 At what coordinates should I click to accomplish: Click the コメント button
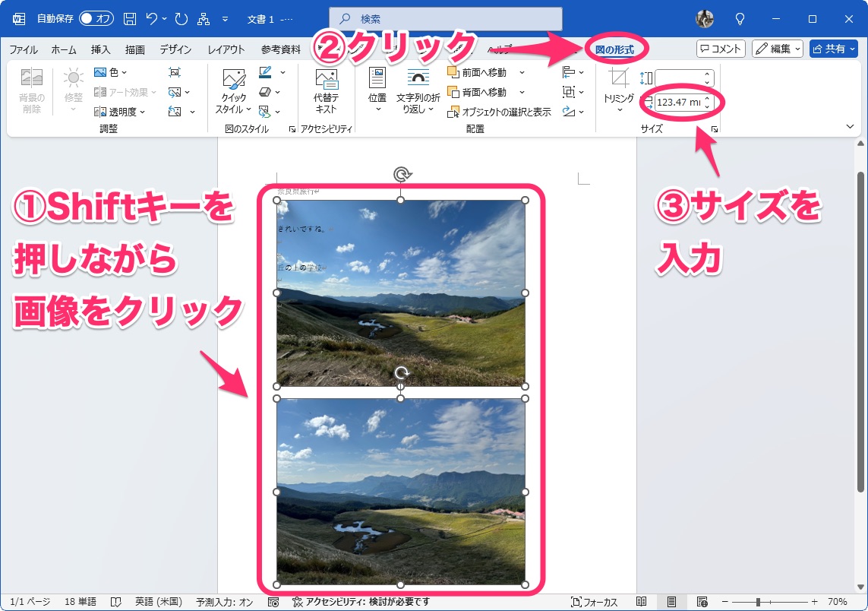point(720,48)
